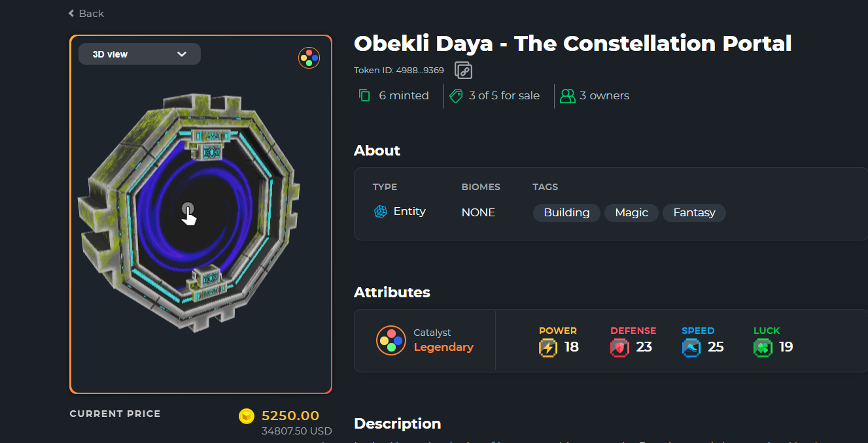Screen dimensions: 868x443
Task: Click the truncated Token ID text
Action: 399,71
